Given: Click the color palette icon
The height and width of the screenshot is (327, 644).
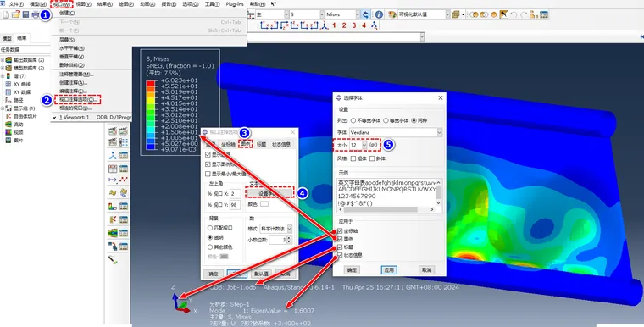Looking at the screenshot, I should click(391, 14).
